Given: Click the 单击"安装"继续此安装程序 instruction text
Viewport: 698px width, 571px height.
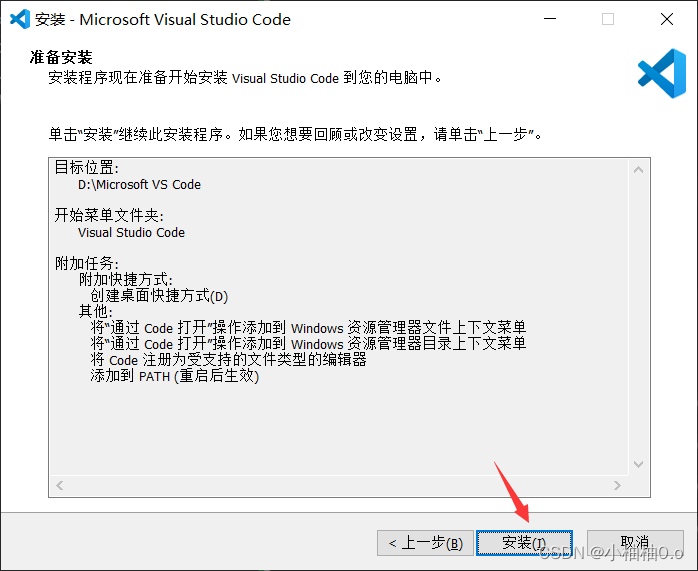Looking at the screenshot, I should pyautogui.click(x=295, y=134).
